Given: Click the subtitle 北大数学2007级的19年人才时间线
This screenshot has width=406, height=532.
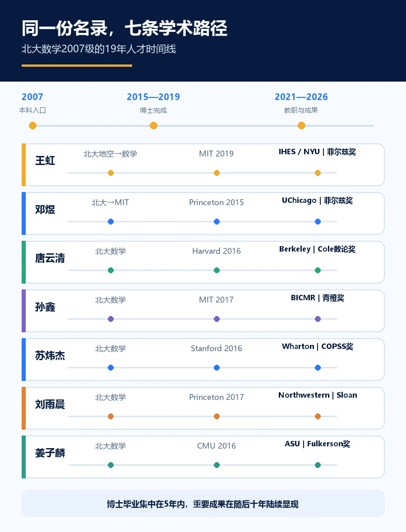Looking at the screenshot, I should [99, 49].
